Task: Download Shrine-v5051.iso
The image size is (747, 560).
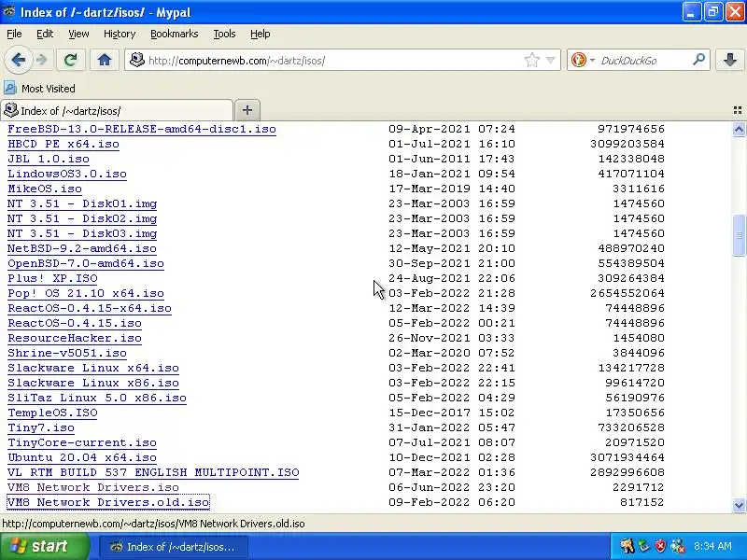Action: coord(67,353)
